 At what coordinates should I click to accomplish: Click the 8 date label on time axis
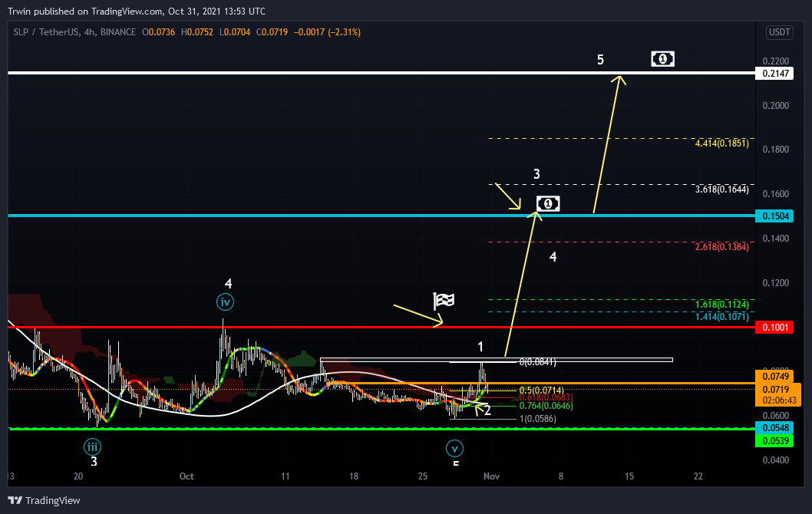tap(561, 476)
